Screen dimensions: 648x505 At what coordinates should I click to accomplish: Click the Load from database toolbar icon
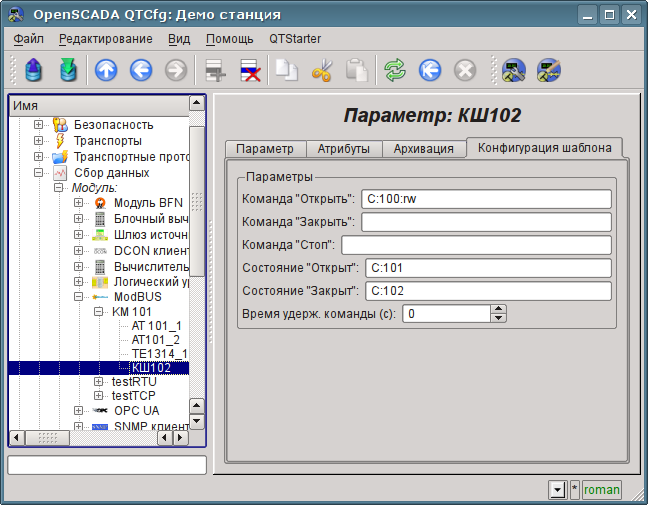point(34,70)
